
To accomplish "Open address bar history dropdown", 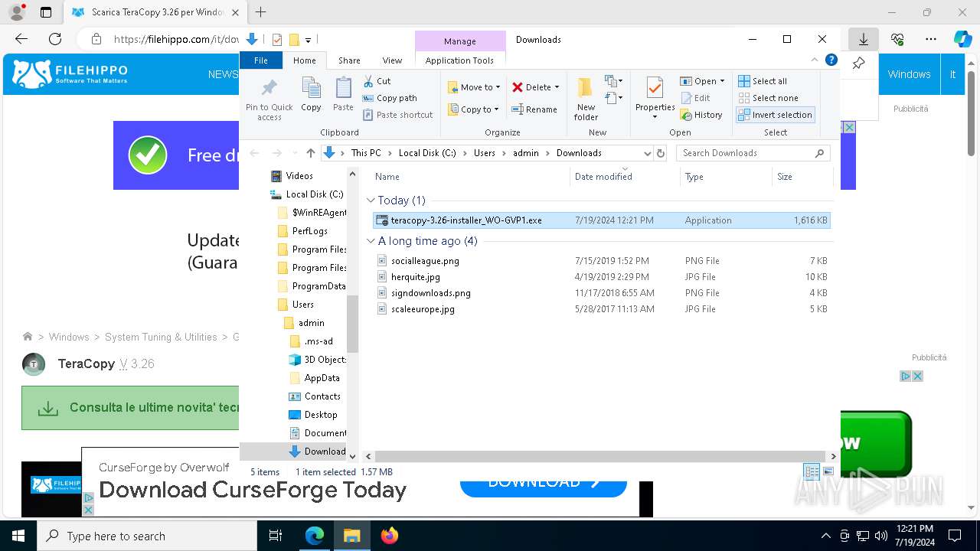I will 647,153.
